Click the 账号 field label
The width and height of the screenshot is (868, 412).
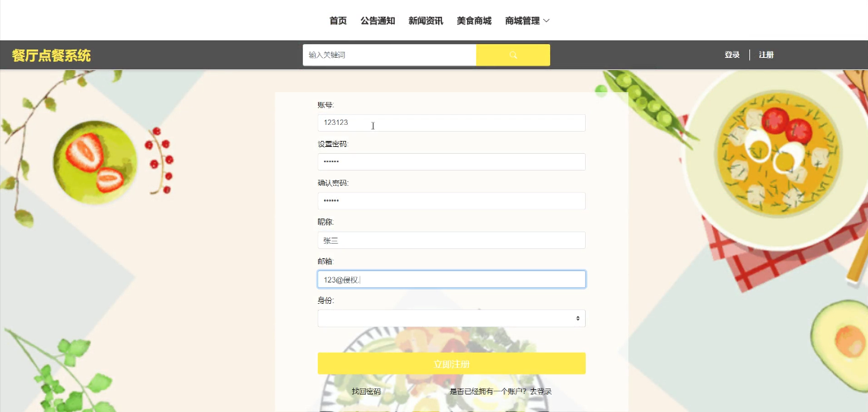coord(326,105)
